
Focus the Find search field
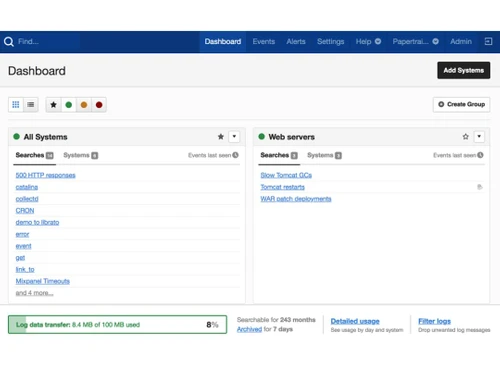click(x=48, y=42)
